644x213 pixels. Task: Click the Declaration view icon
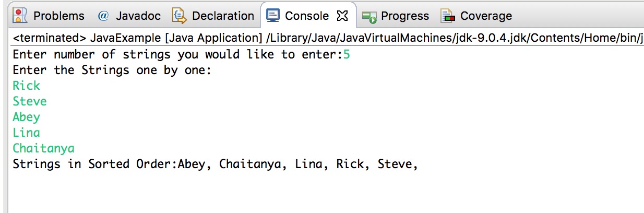click(x=180, y=16)
